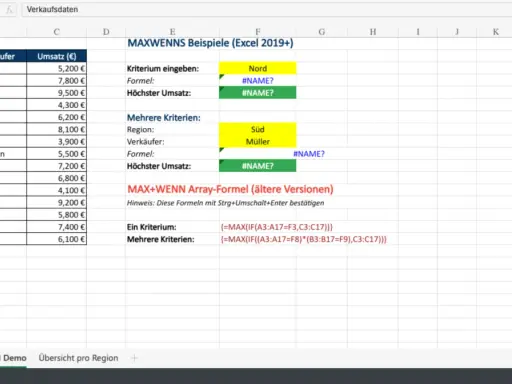Click blue #NAME? formula cell below Nord
The image size is (512, 384).
[258, 81]
